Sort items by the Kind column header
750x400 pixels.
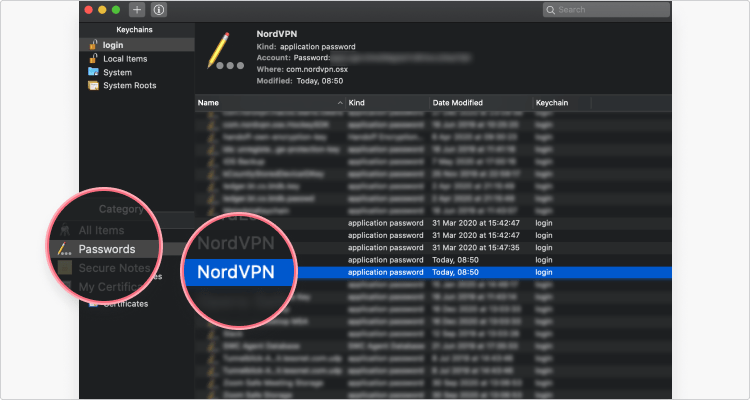(x=387, y=103)
